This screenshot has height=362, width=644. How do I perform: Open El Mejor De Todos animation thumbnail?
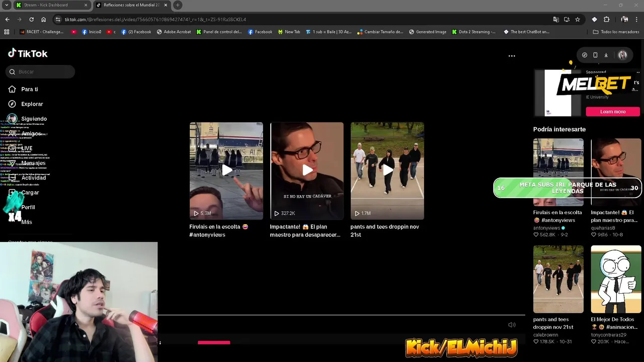coord(616,279)
